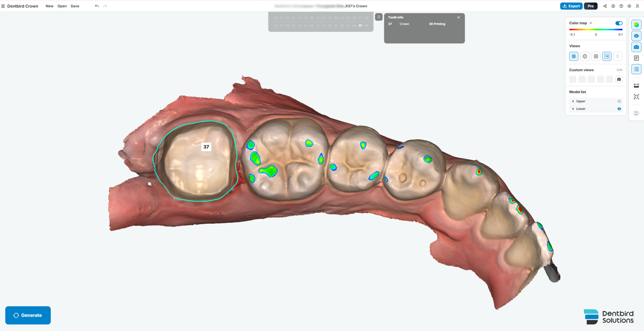
Task: Click the eye view options icon in right sidebar
Action: pos(636,35)
